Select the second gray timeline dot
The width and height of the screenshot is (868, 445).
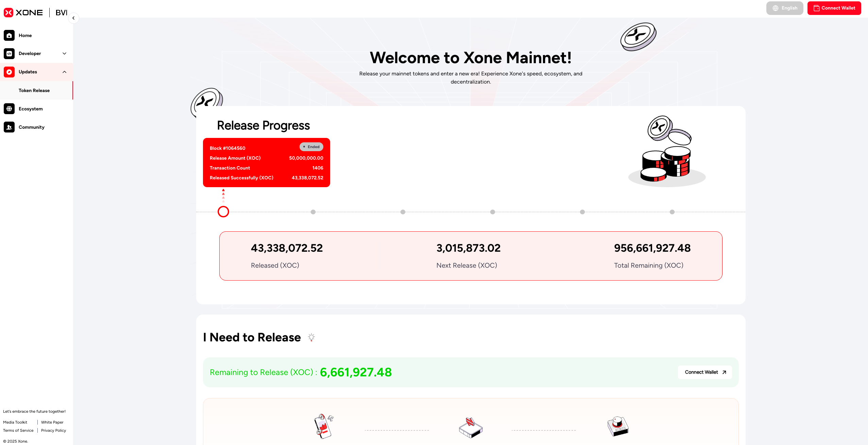click(x=403, y=212)
